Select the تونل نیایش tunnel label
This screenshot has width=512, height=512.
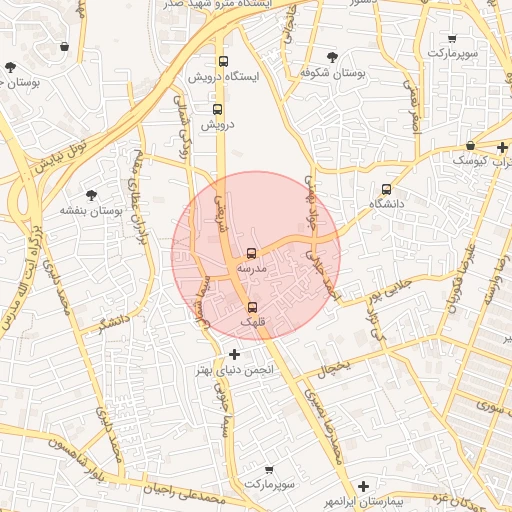pyautogui.click(x=61, y=157)
